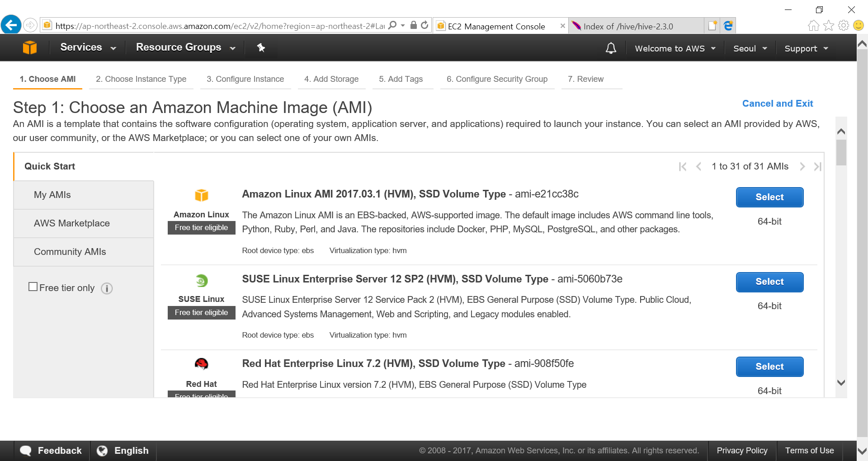Expand the Services dropdown menu

88,47
